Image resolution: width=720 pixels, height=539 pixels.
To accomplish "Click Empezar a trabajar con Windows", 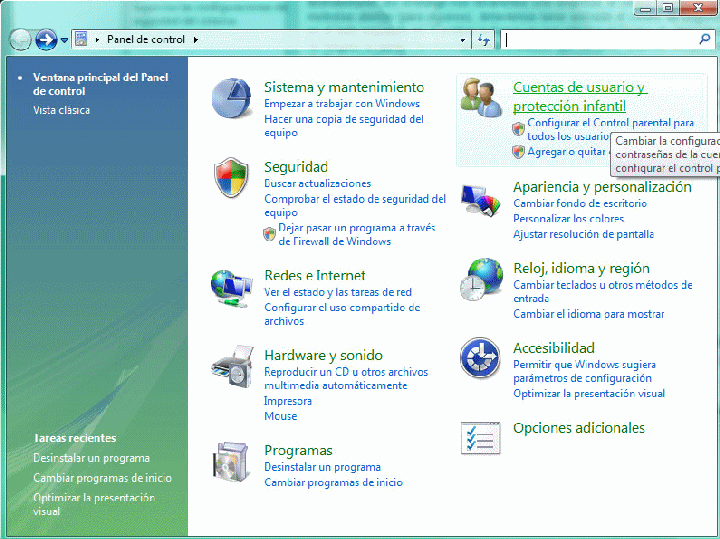I will tap(342, 103).
